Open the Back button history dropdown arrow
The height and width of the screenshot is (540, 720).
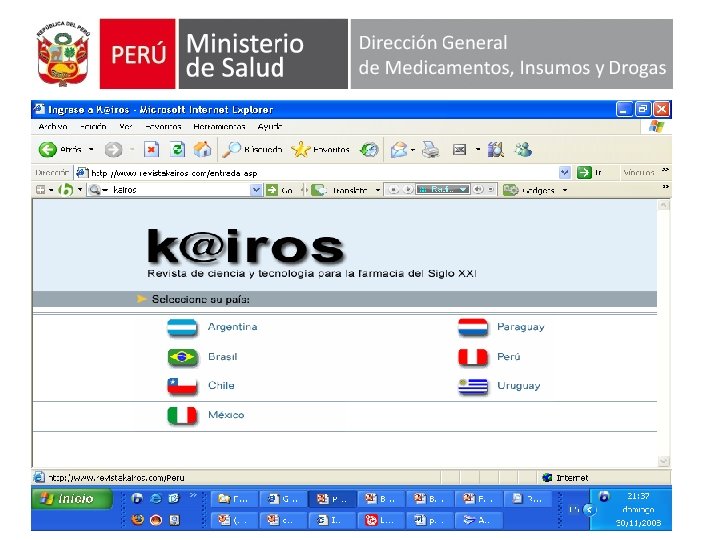(91, 150)
